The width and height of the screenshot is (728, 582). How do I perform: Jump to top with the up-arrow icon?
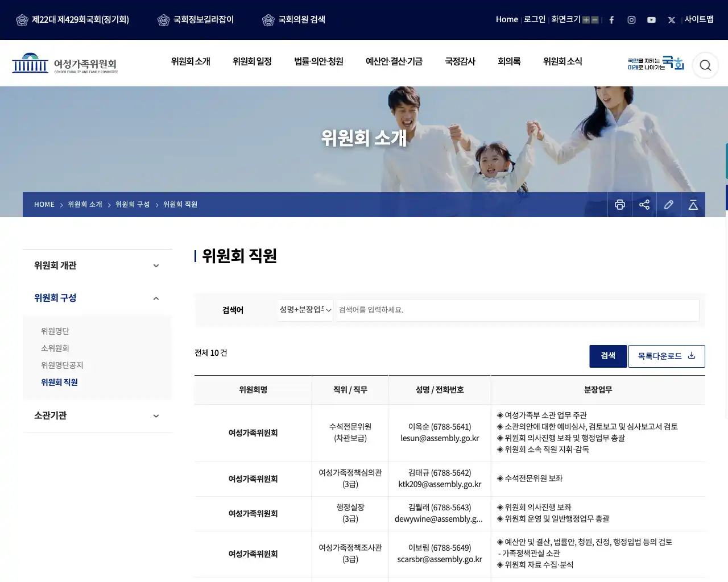(x=693, y=205)
